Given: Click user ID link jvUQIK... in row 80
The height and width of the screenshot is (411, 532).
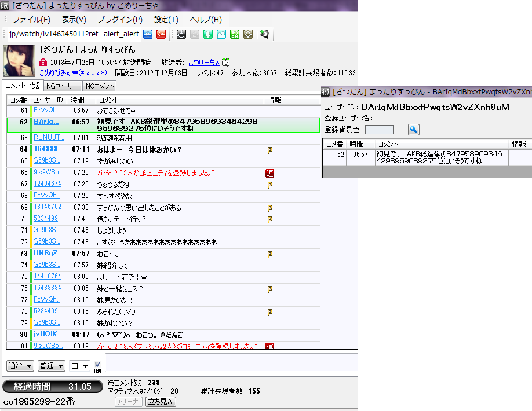Looking at the screenshot, I should (48, 334).
